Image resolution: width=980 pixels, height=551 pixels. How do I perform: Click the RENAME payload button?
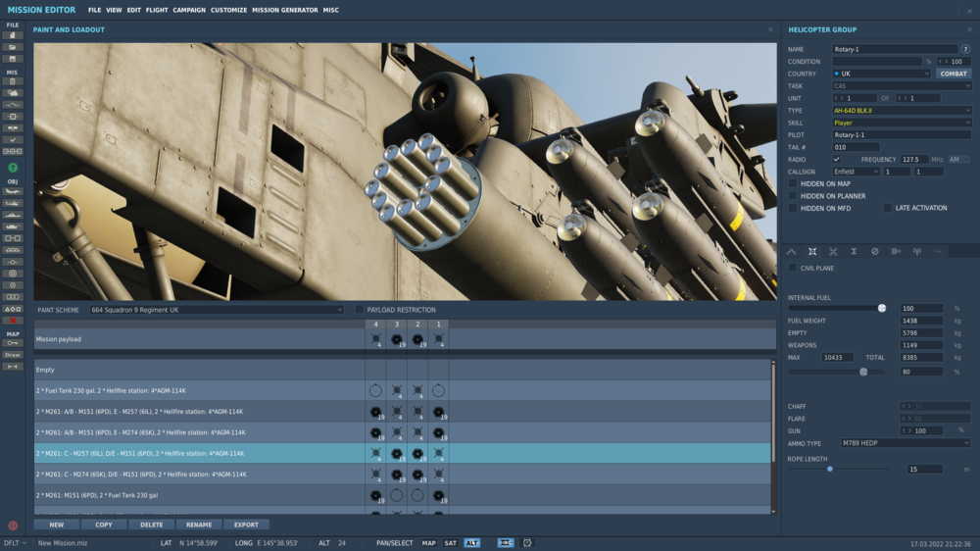click(199, 525)
